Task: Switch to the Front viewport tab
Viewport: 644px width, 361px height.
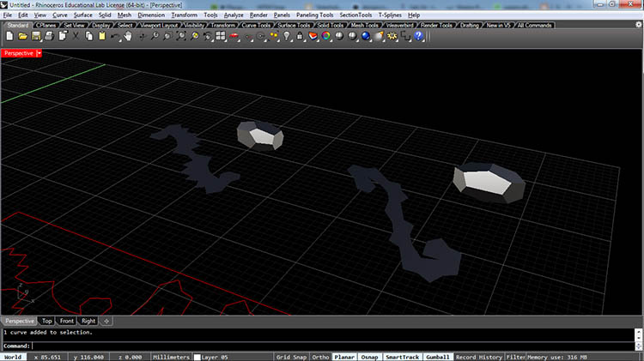Action: click(x=66, y=321)
